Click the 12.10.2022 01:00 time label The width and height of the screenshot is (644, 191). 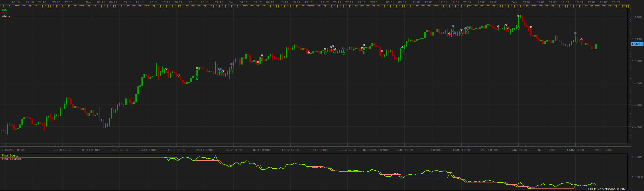13,150
